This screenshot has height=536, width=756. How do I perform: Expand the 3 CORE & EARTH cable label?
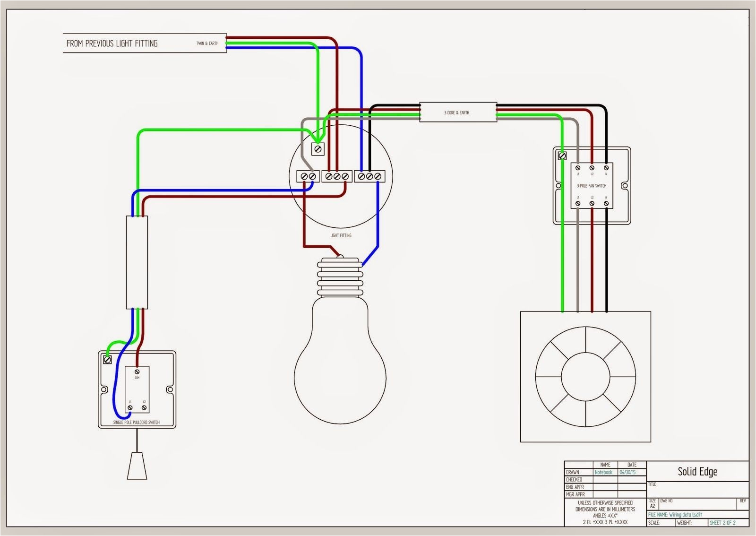tap(455, 112)
